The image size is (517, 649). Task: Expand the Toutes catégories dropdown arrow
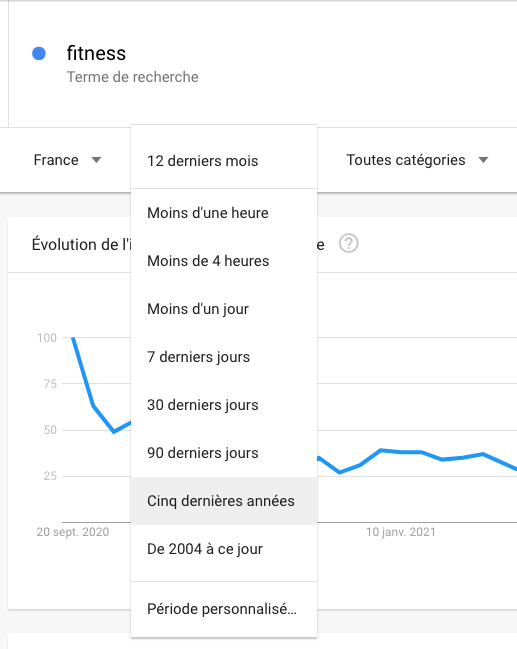point(483,160)
